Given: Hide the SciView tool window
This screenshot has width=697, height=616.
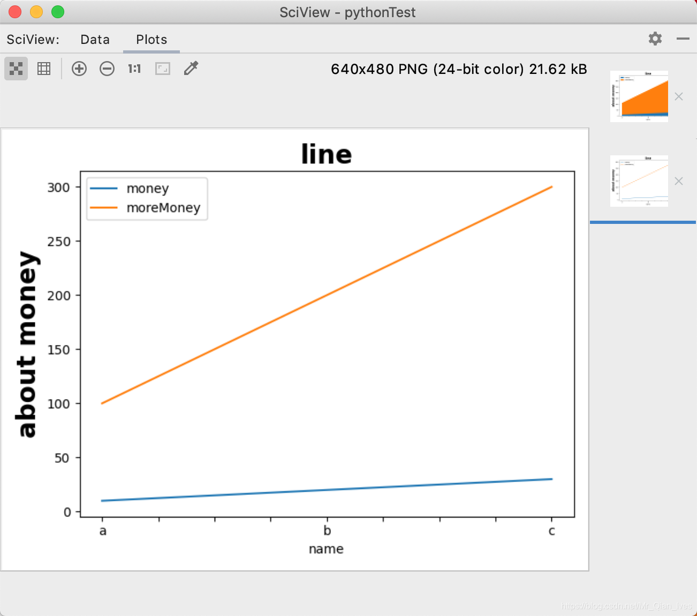Looking at the screenshot, I should (x=683, y=39).
